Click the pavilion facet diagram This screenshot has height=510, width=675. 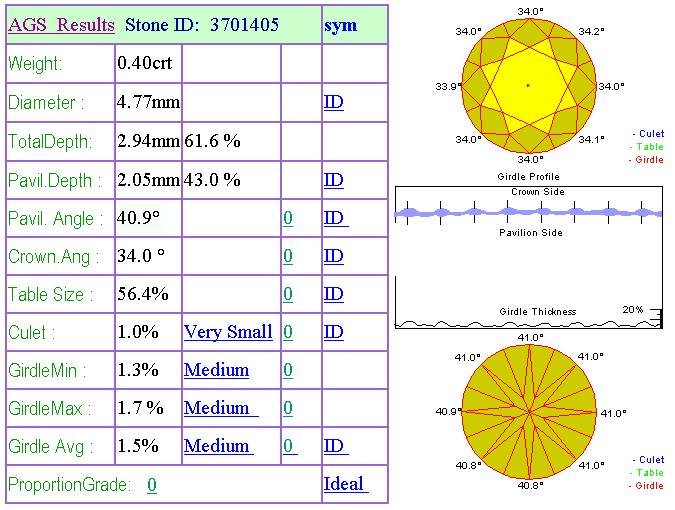pos(529,412)
